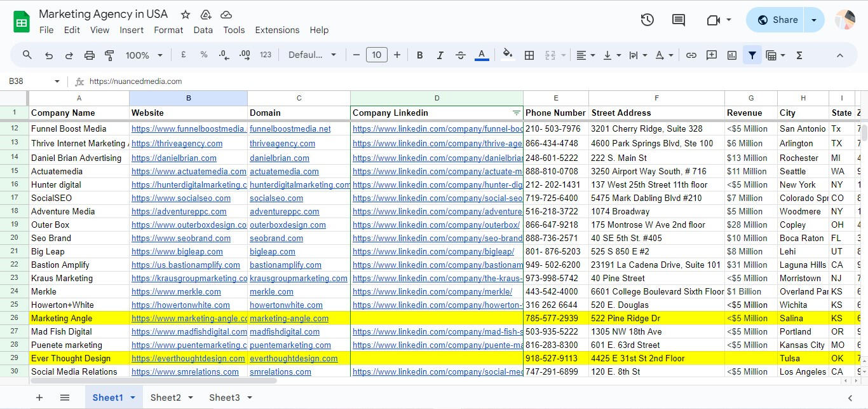Click into the formula bar
Viewport: 868px width, 409px height.
[470, 81]
